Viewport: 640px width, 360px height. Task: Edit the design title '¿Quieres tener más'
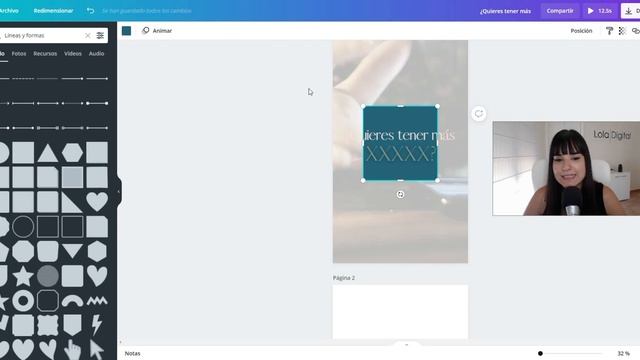point(505,11)
